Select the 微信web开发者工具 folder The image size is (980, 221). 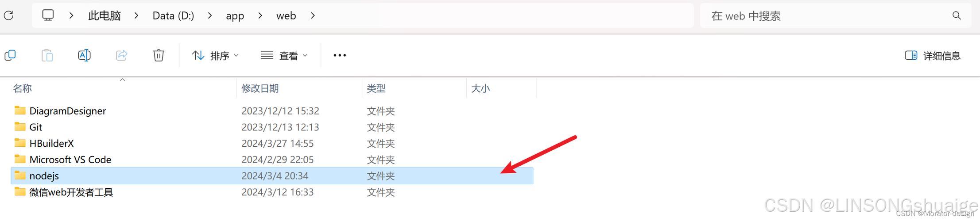click(272, 192)
